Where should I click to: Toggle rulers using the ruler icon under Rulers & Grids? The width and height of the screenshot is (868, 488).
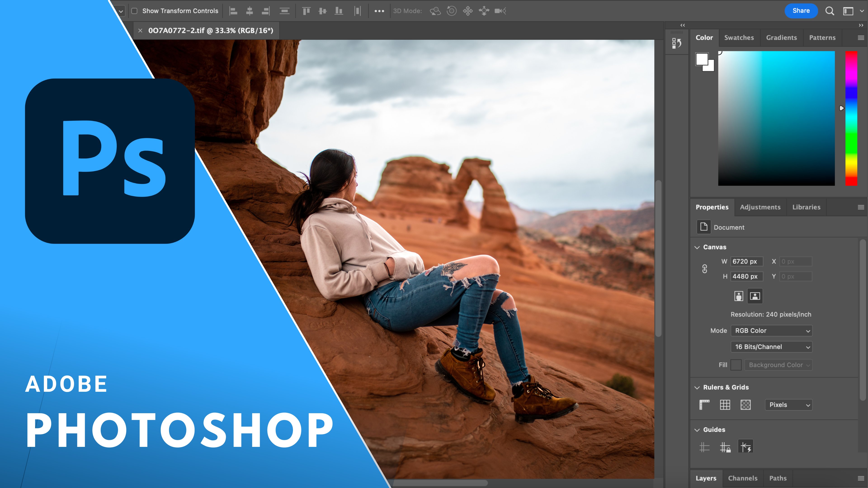[704, 405]
